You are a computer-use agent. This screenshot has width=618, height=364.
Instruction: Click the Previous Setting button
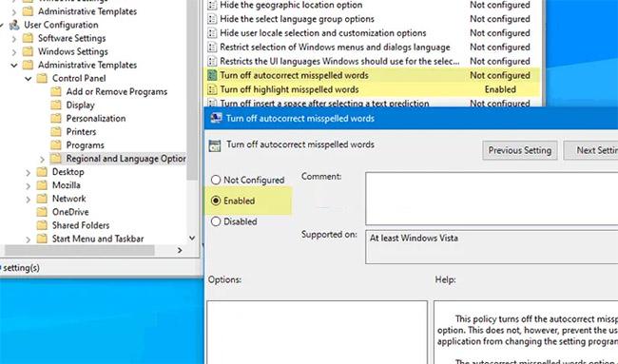point(519,150)
